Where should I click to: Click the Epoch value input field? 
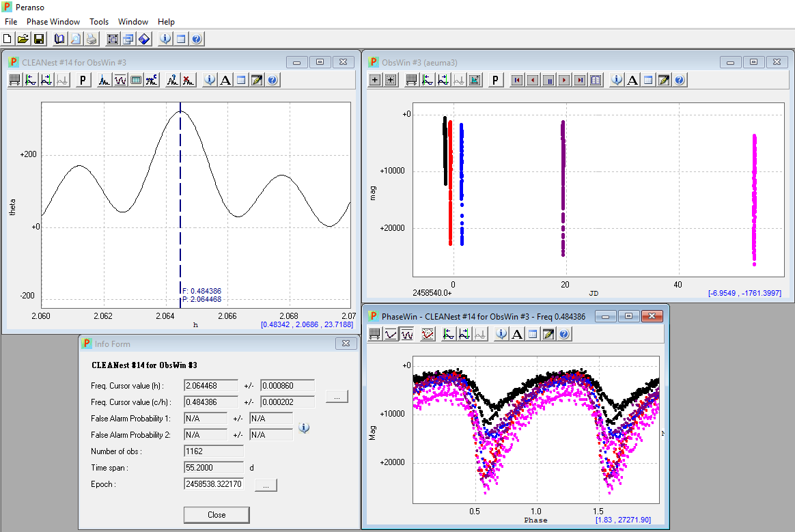(x=214, y=484)
